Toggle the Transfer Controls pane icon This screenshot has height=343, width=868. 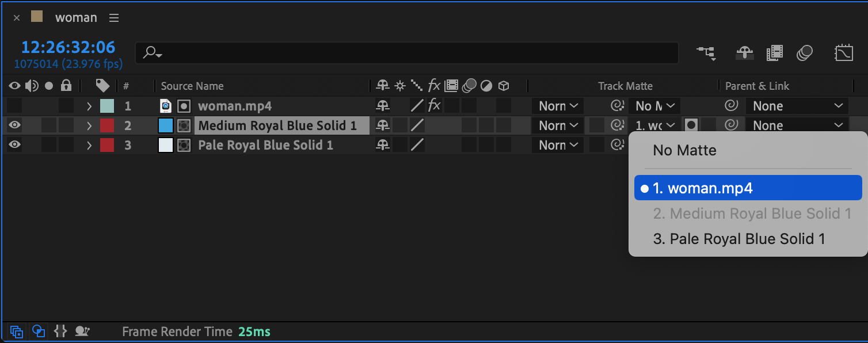39,331
